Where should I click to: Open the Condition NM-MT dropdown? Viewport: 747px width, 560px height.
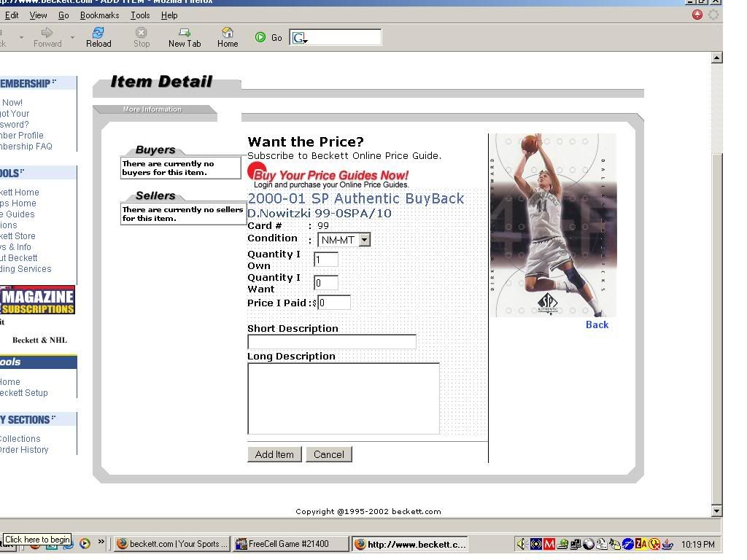coord(344,240)
